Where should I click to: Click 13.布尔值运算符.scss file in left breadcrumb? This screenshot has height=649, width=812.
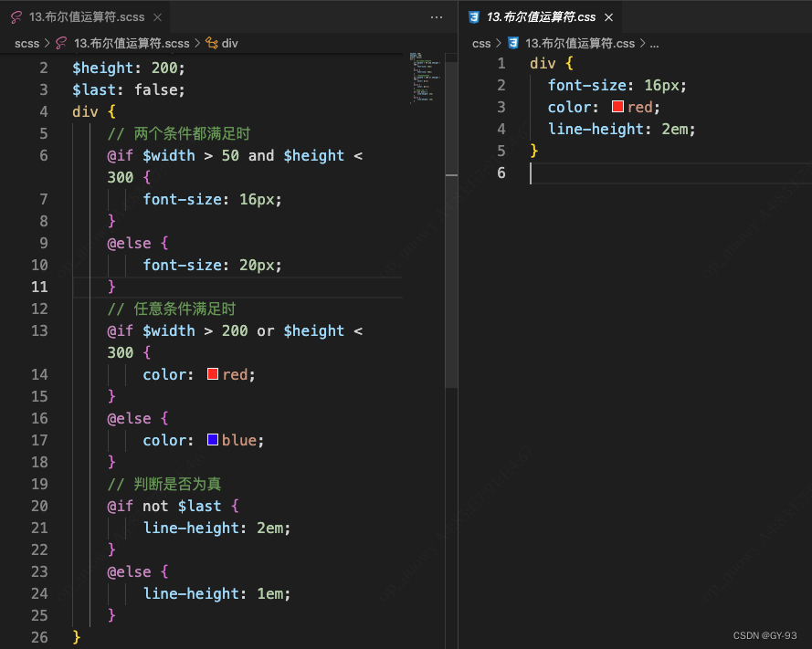pyautogui.click(x=132, y=44)
